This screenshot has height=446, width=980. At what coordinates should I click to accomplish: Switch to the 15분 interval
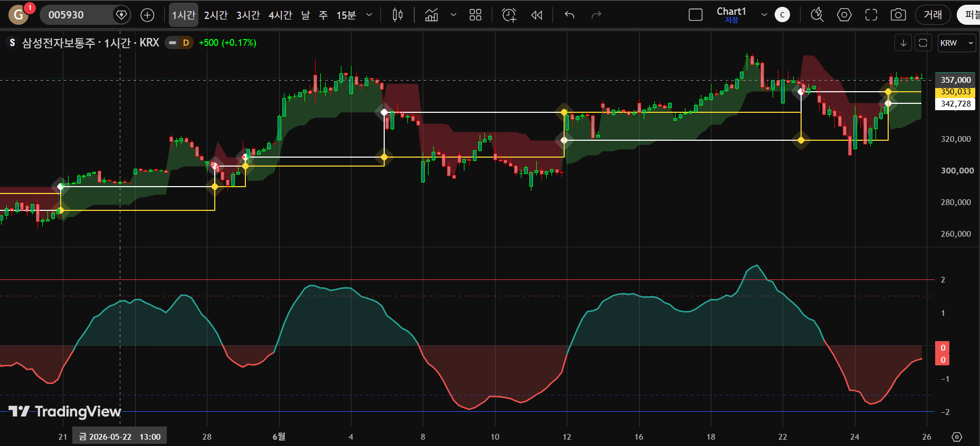click(346, 15)
